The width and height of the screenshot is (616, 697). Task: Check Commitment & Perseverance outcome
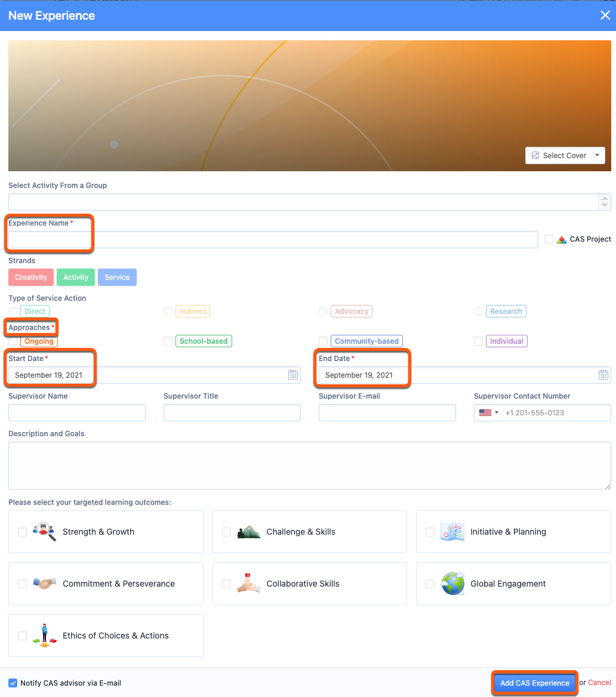pyautogui.click(x=22, y=584)
